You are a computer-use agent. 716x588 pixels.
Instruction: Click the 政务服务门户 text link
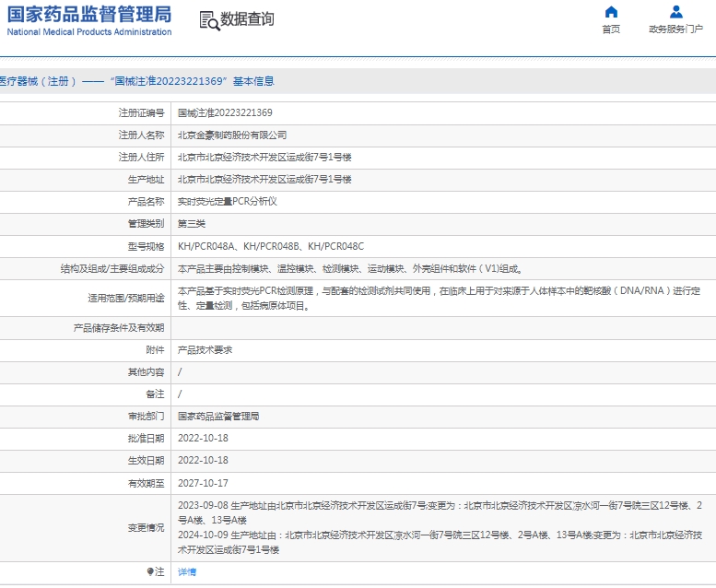(x=675, y=29)
